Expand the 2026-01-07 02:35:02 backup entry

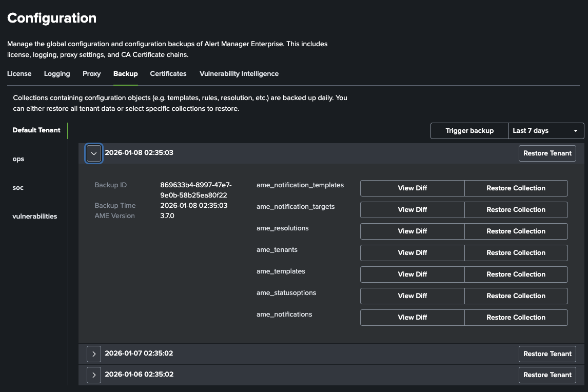(94, 354)
